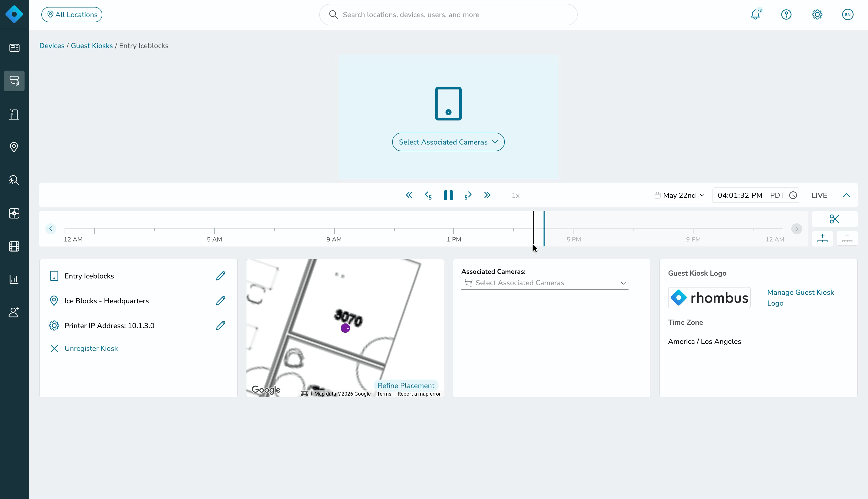Open the locations pin sidebar icon
This screenshot has height=499, width=868.
coord(14,147)
